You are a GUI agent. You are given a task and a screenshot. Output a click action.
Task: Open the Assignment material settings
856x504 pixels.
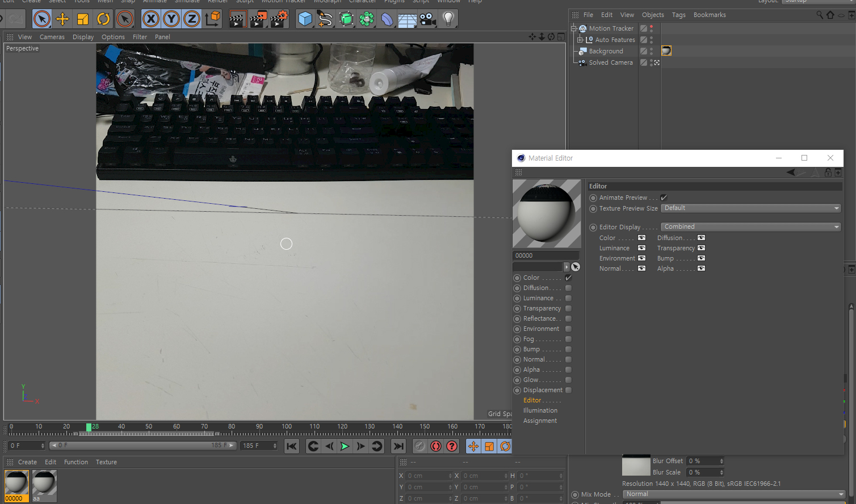click(x=540, y=421)
